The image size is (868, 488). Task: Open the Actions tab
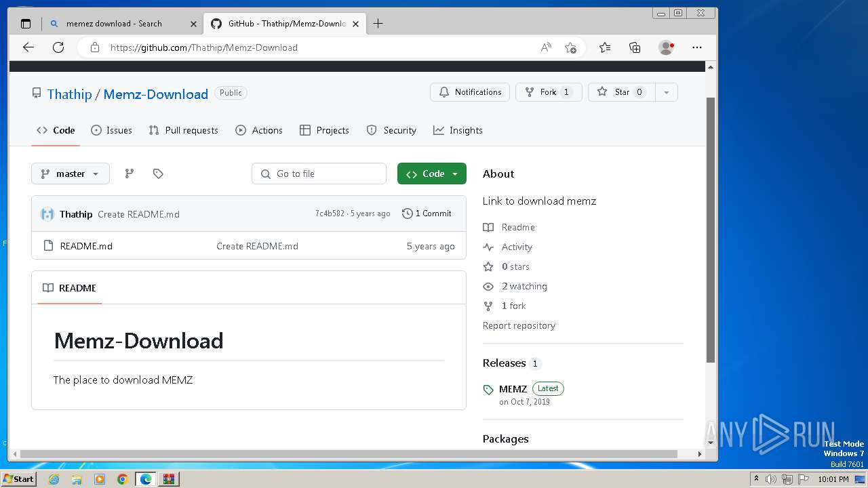259,130
